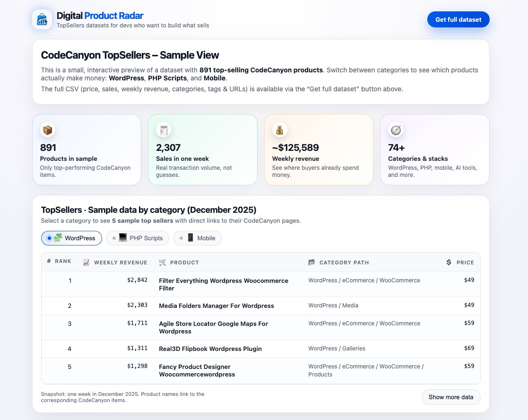Click the $2,842 weekly revenue cell
This screenshot has width=528, height=420.
137,280
